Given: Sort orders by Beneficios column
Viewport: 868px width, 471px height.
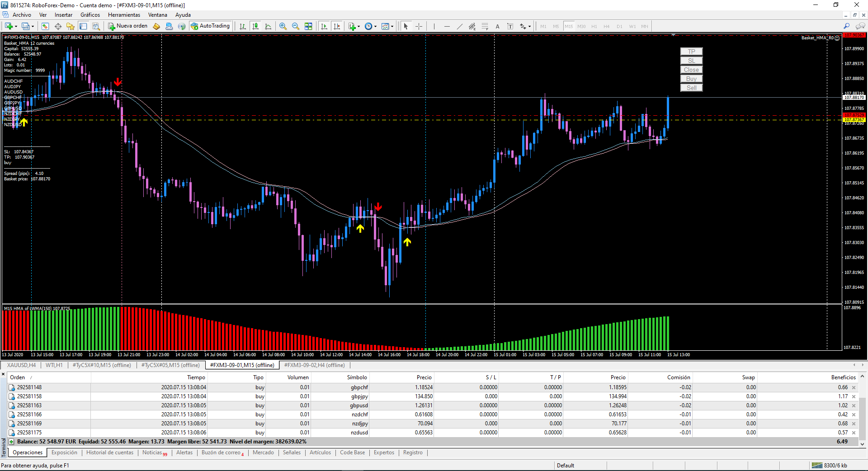Looking at the screenshot, I should coord(843,377).
